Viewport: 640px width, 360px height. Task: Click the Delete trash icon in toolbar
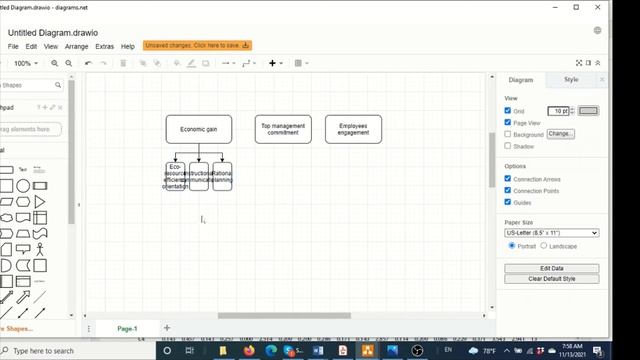tap(123, 63)
